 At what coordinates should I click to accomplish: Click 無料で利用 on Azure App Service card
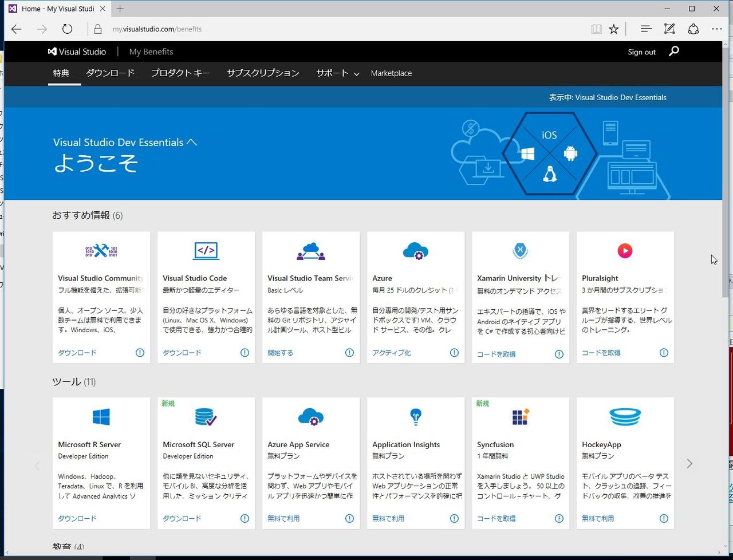click(283, 518)
